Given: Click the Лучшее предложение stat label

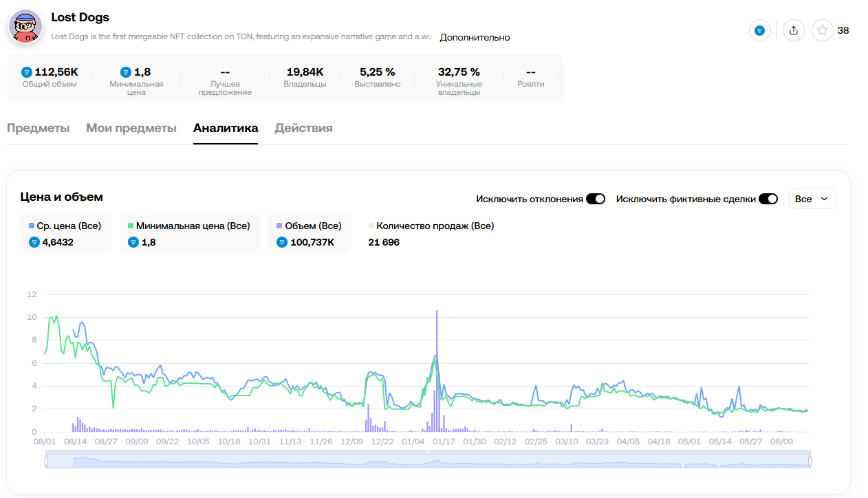Looking at the screenshot, I should click(x=225, y=88).
